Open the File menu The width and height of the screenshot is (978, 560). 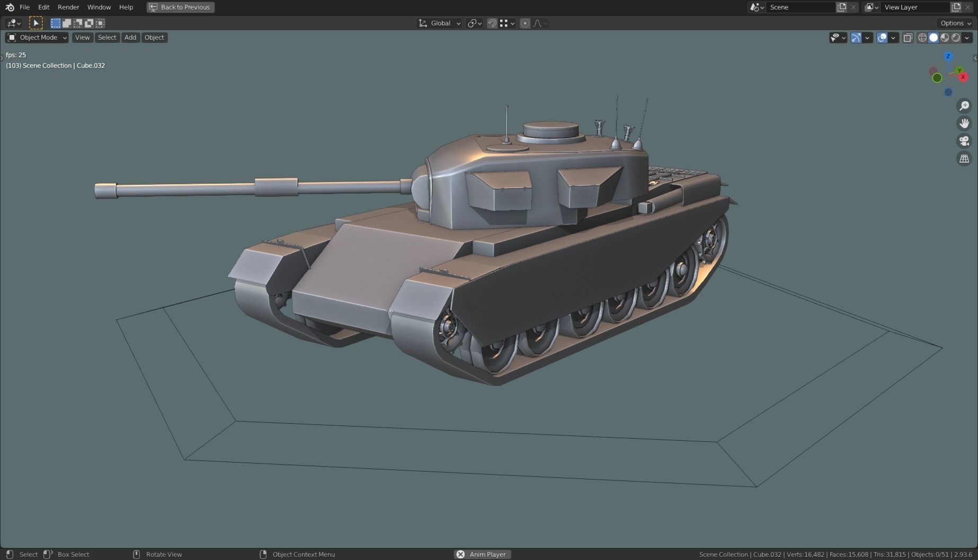(24, 7)
